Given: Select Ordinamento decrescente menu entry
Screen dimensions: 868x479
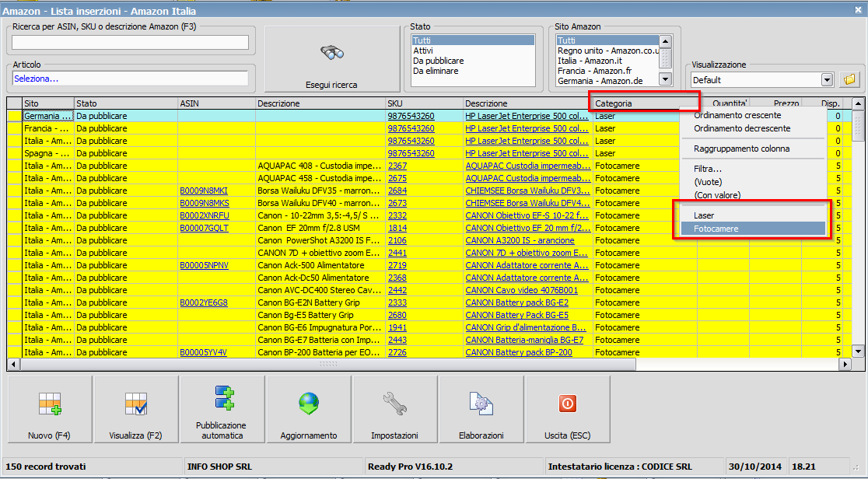Looking at the screenshot, I should [741, 128].
